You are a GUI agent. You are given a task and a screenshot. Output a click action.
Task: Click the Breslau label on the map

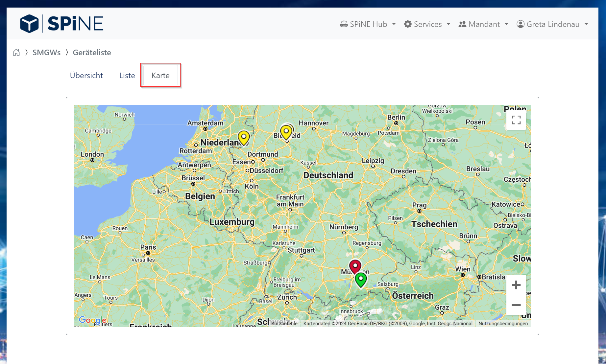(478, 169)
